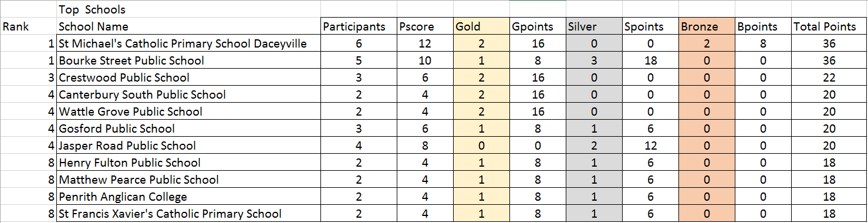868x223 pixels.
Task: Click the Participants header cell
Action: pyautogui.click(x=358, y=26)
